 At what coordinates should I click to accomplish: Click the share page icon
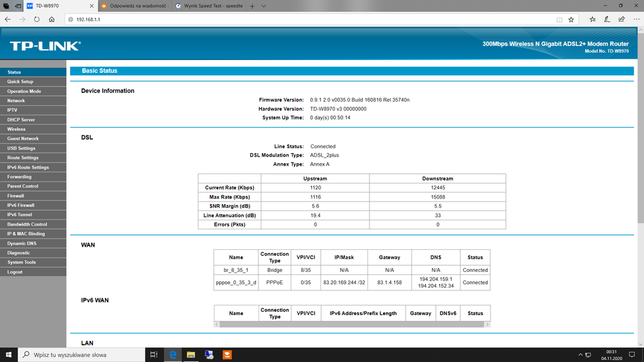[x=622, y=19]
